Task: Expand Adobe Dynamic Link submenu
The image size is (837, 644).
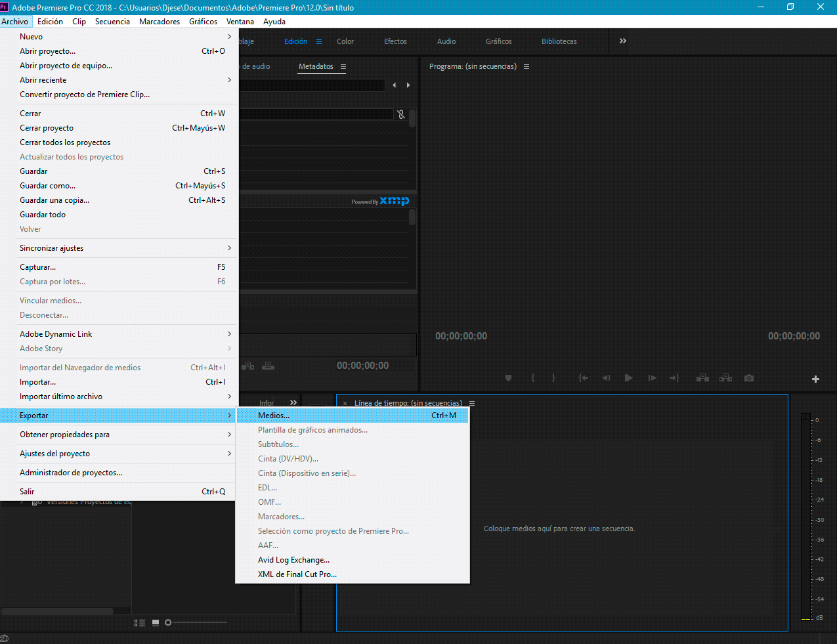Action: [x=118, y=334]
